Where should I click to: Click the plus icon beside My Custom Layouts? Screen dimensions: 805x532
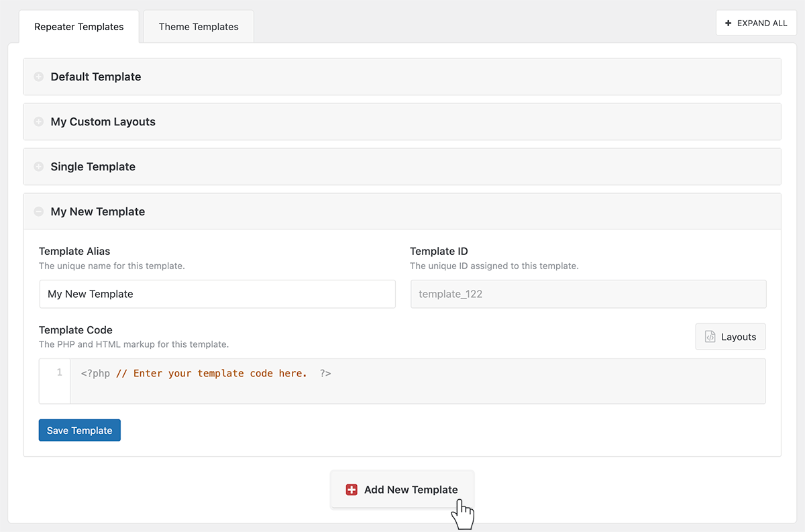tap(39, 122)
